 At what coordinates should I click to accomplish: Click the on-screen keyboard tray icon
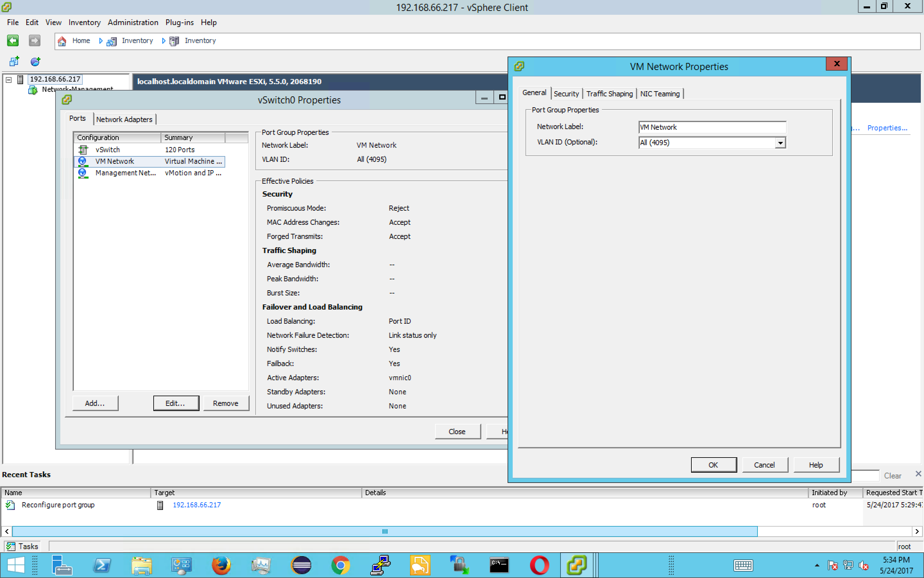click(743, 565)
